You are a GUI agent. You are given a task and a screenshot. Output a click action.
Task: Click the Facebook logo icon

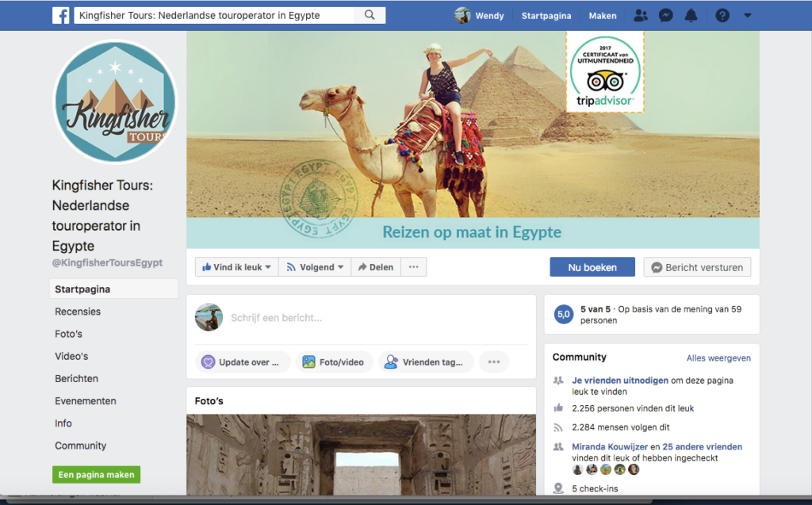60,15
